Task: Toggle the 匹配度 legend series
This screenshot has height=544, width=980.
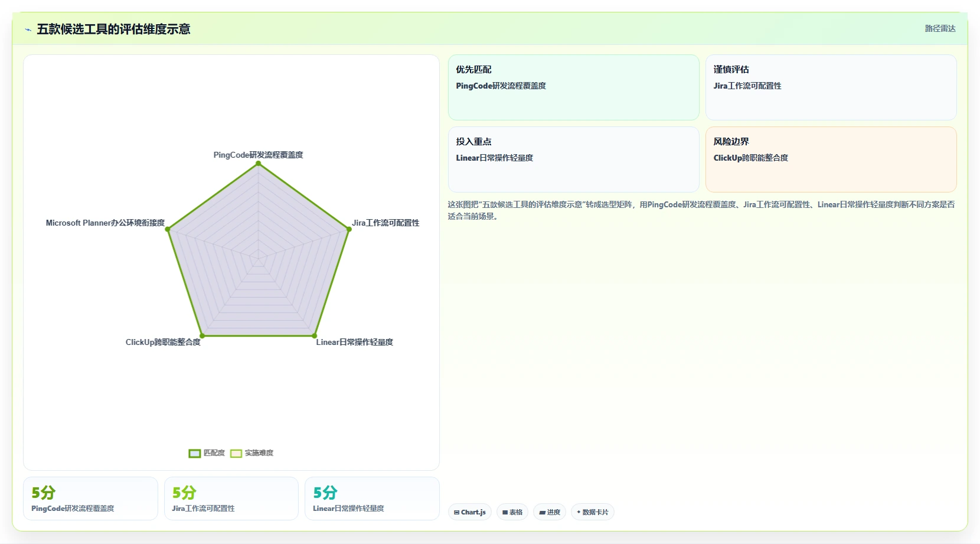Action: point(207,453)
